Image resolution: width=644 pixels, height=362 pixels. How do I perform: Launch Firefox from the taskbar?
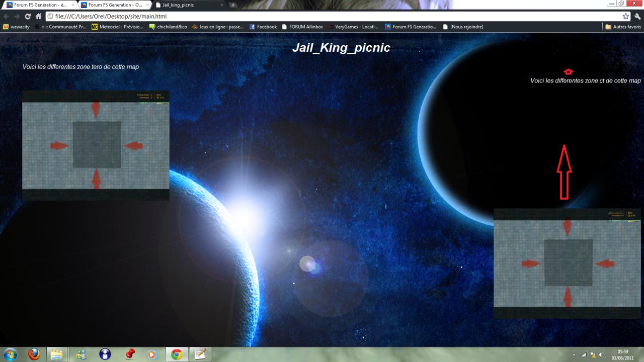pos(34,354)
